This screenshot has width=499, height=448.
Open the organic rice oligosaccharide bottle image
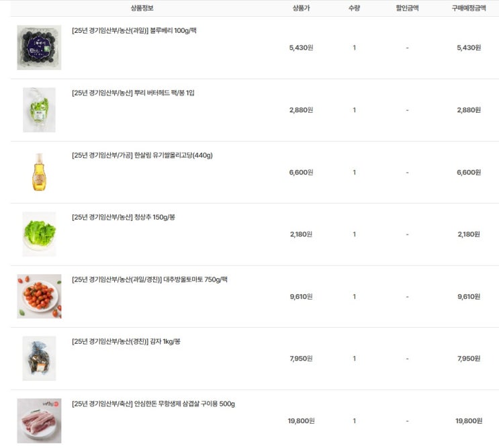[39, 172]
